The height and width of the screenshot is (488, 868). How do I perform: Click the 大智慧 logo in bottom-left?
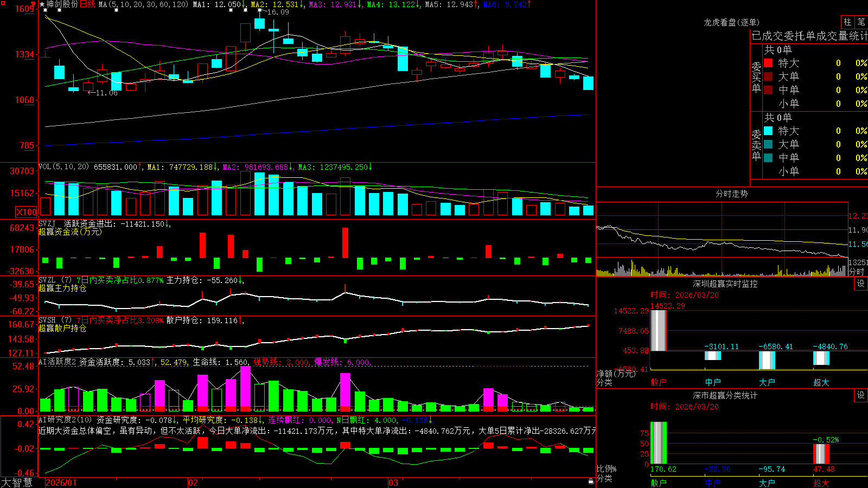[17, 483]
